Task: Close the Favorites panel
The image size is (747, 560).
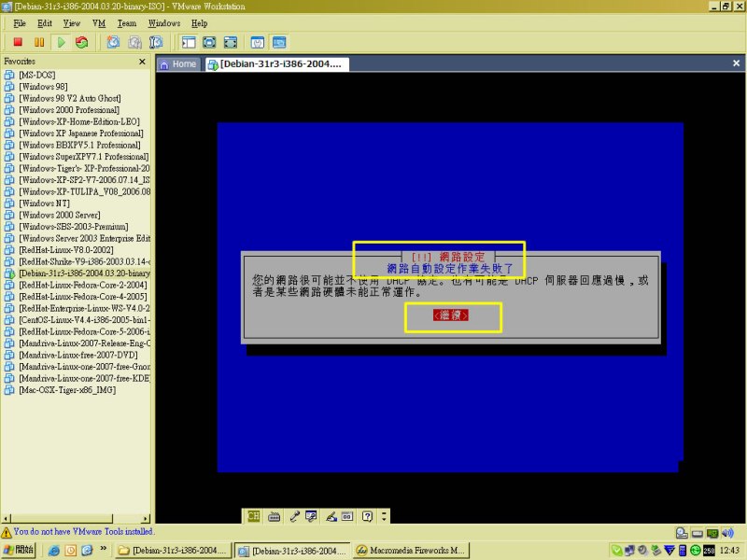Action: click(x=142, y=62)
